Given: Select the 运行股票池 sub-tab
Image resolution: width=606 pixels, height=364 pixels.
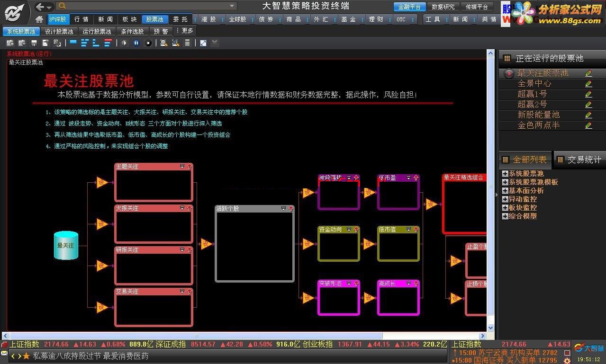Looking at the screenshot, I should point(97,31).
